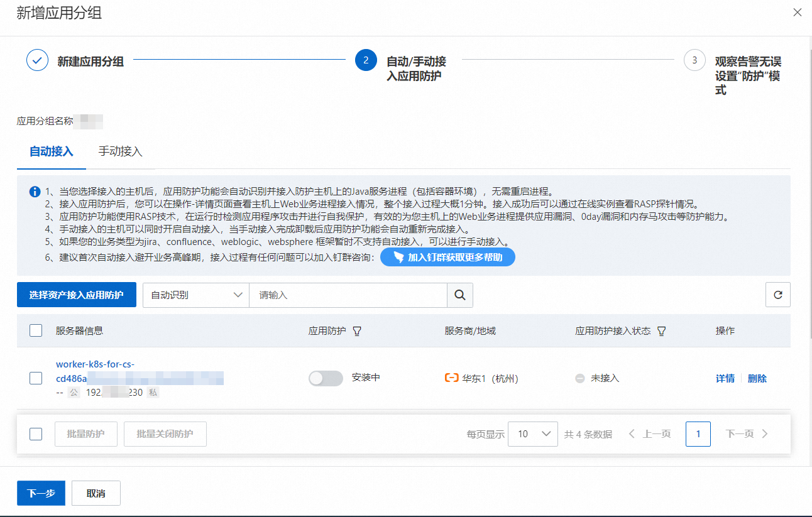Click the 应用分组名称 label
Image resolution: width=812 pixels, height=517 pixels.
pos(45,121)
